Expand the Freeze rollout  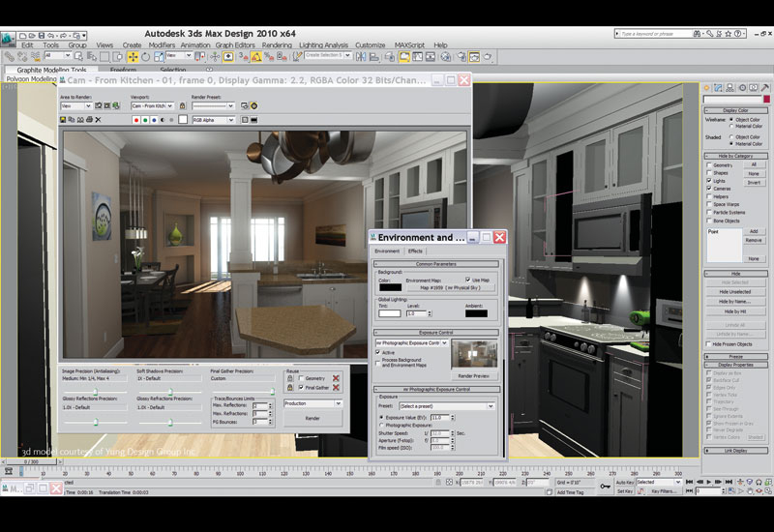click(x=735, y=356)
